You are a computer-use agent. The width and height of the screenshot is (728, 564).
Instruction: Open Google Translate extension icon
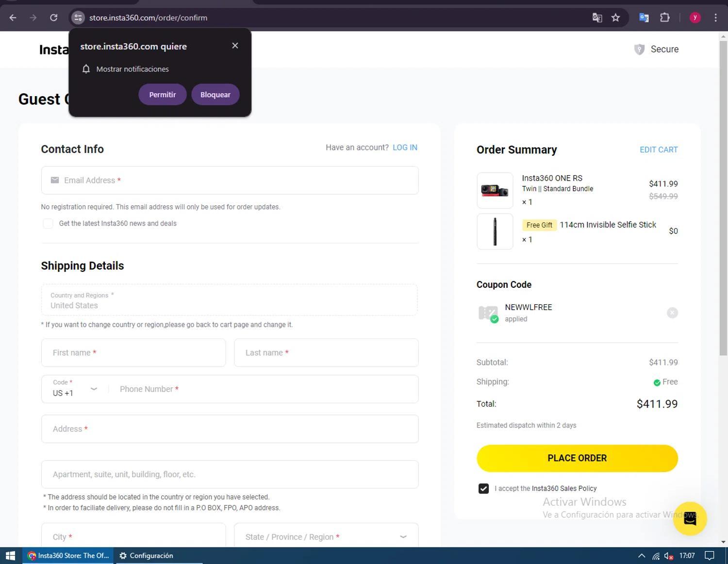click(x=644, y=18)
